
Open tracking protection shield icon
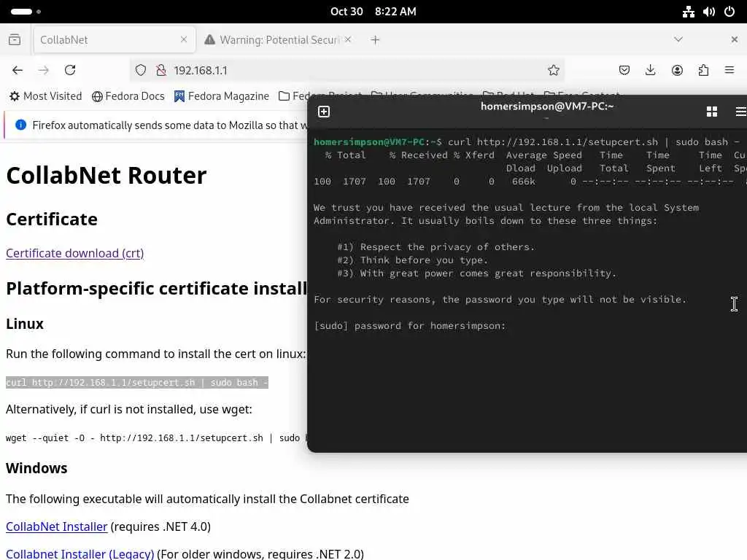click(x=141, y=71)
